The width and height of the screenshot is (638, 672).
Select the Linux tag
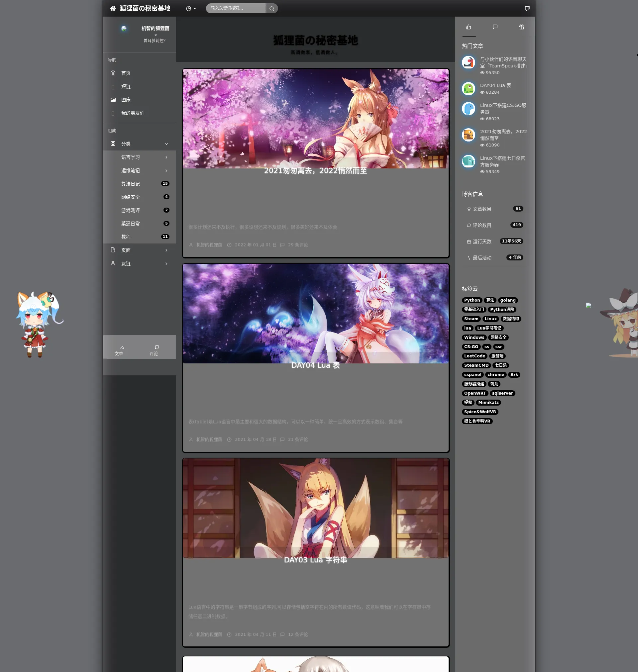(490, 319)
